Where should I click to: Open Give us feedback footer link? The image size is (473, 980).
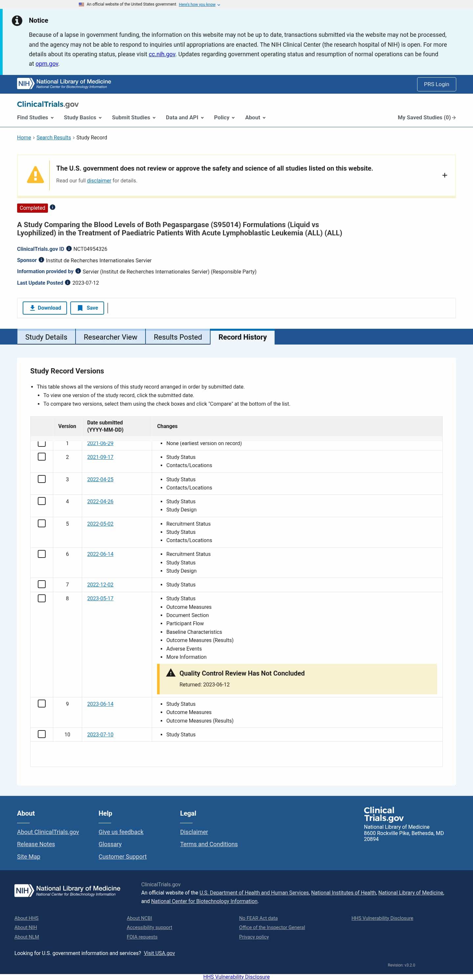coord(121,832)
